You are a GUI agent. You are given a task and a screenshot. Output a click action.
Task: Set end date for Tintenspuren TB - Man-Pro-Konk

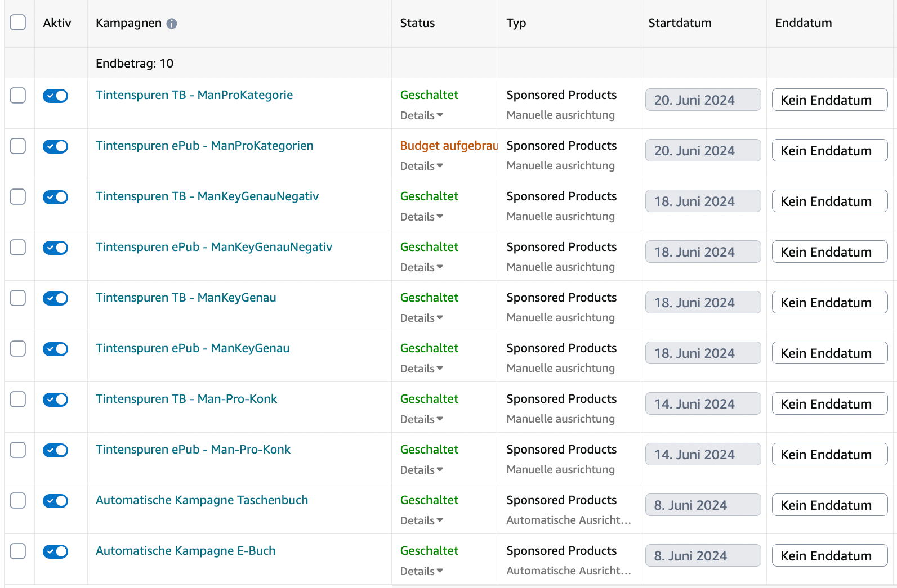coord(829,403)
